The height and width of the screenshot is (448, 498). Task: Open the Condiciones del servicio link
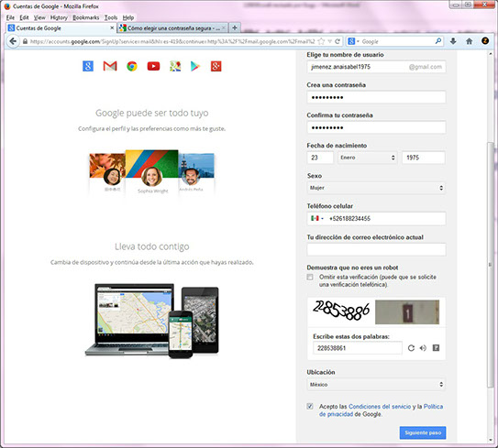[x=380, y=407]
